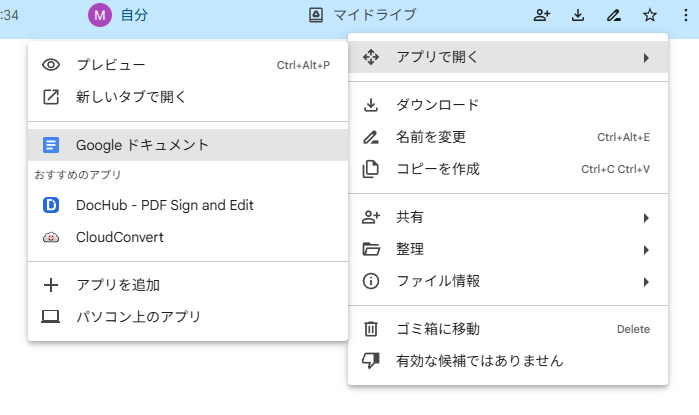Viewport: 699px width, 415px height.
Task: Click the open-in-new-tab icon
Action: [x=51, y=97]
